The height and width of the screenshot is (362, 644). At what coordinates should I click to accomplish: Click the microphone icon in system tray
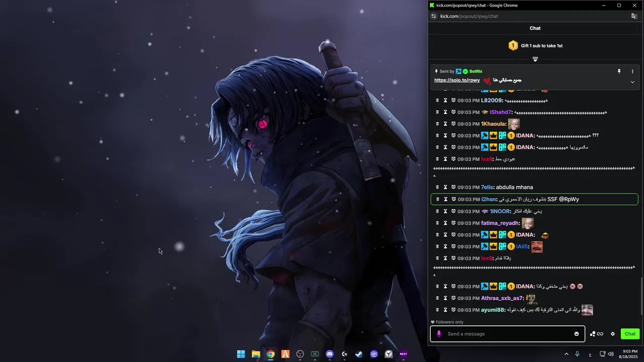577,354
